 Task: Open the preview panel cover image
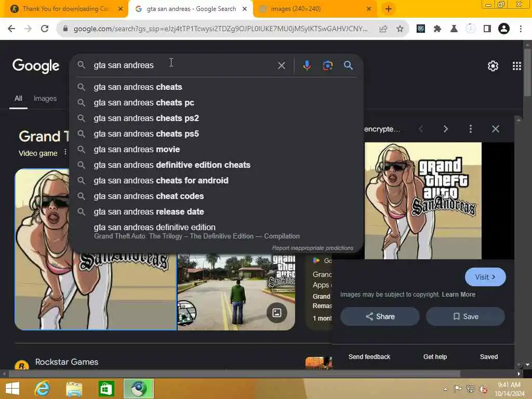pyautogui.click(x=423, y=201)
